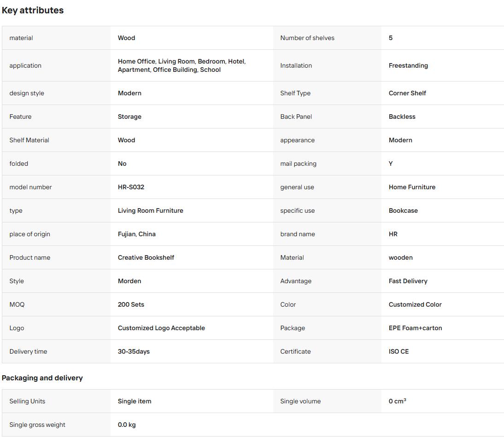Click the Key attributes heading
The height and width of the screenshot is (437, 504).
click(x=33, y=10)
